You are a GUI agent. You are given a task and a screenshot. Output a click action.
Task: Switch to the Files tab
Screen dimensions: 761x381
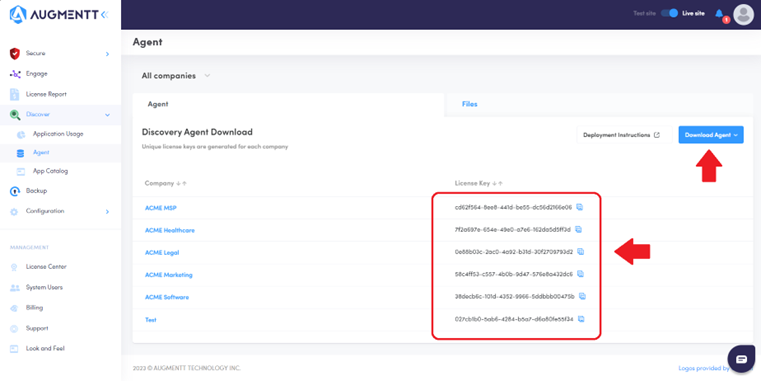click(469, 104)
